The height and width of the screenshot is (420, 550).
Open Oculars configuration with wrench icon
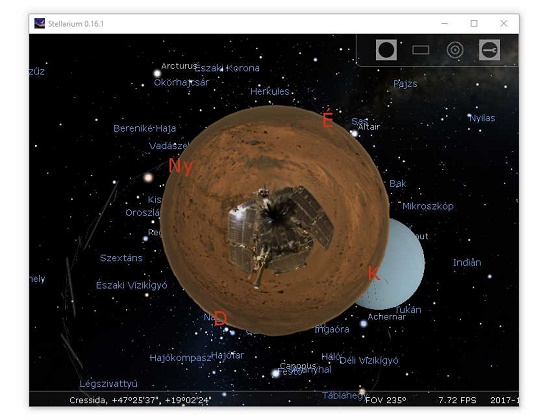(x=489, y=50)
